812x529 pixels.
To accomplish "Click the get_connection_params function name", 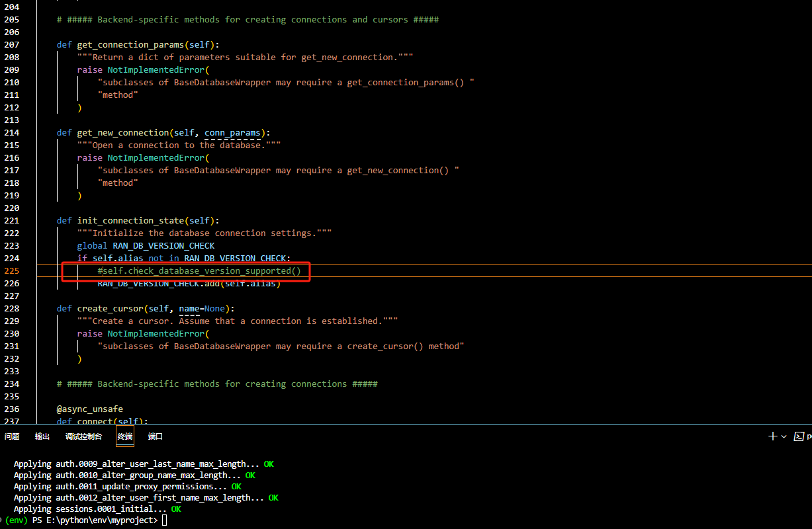I will (x=130, y=45).
